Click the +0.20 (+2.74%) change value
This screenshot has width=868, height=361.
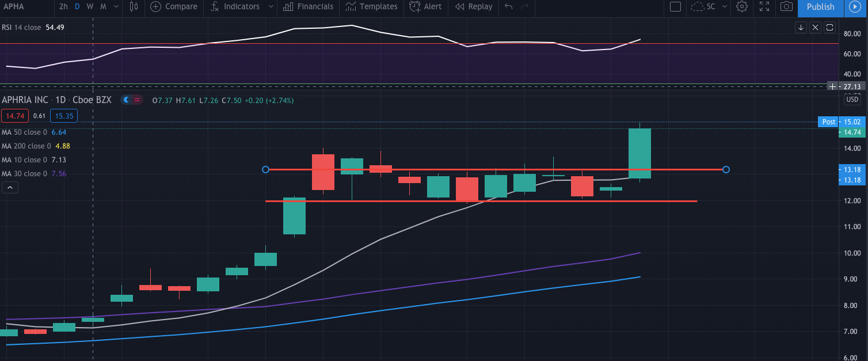(268, 100)
